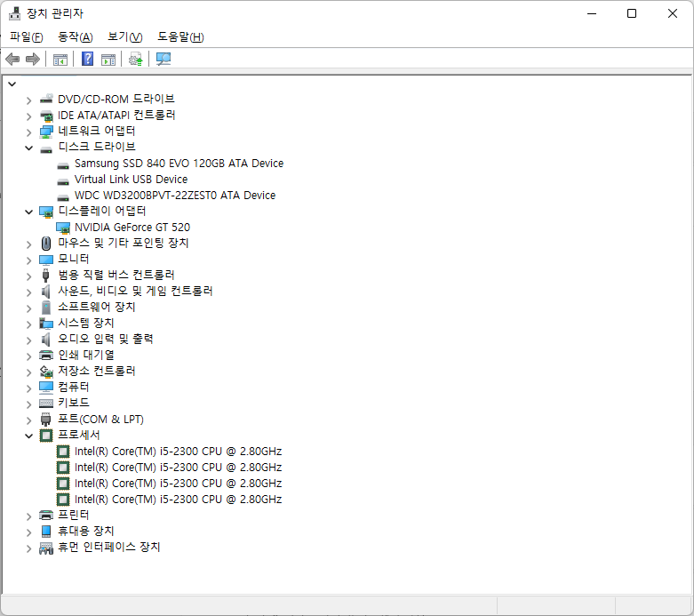Collapse the 디스크 드라이브 node
The width and height of the screenshot is (694, 616).
click(x=28, y=148)
